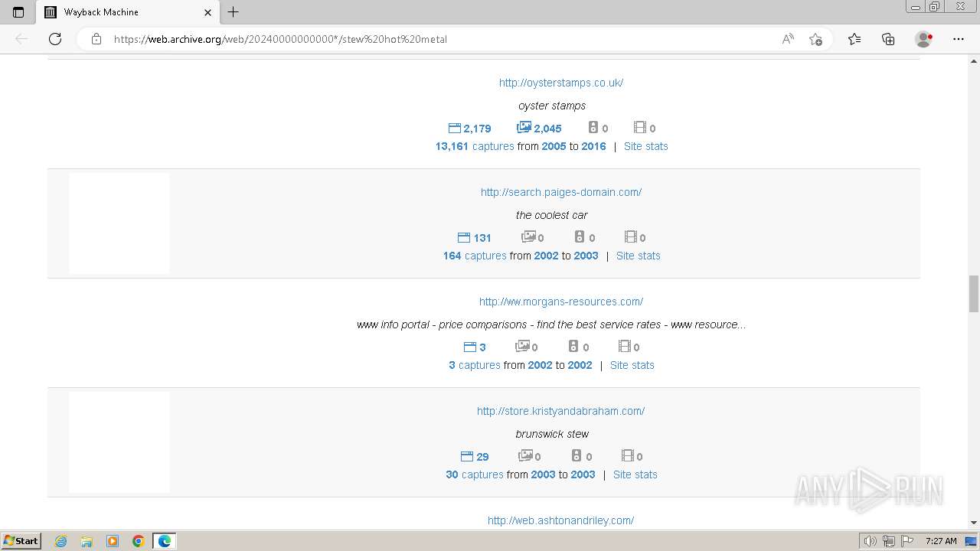Click the webpage captures icon for paiges-domain
The height and width of the screenshot is (551, 980).
point(463,237)
